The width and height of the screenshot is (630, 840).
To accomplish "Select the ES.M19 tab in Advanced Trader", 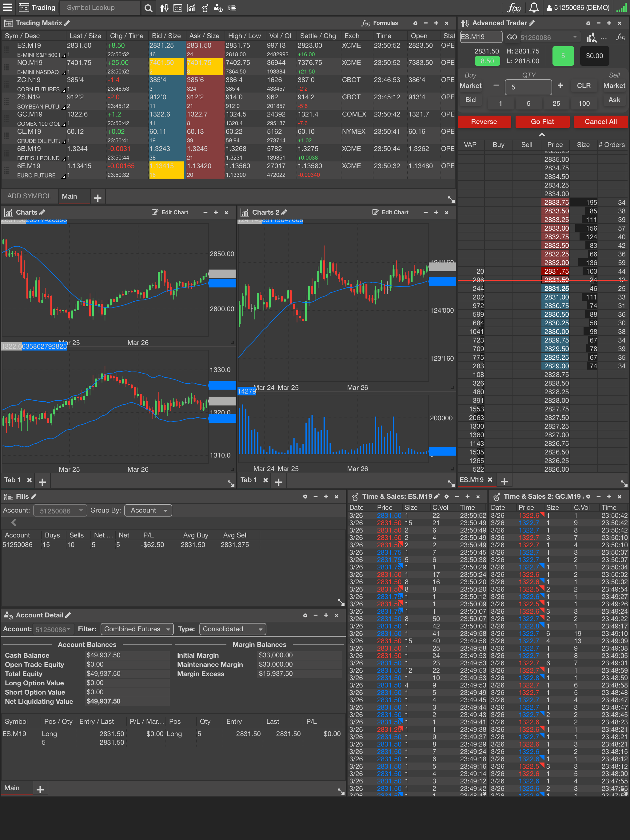I will coord(472,480).
